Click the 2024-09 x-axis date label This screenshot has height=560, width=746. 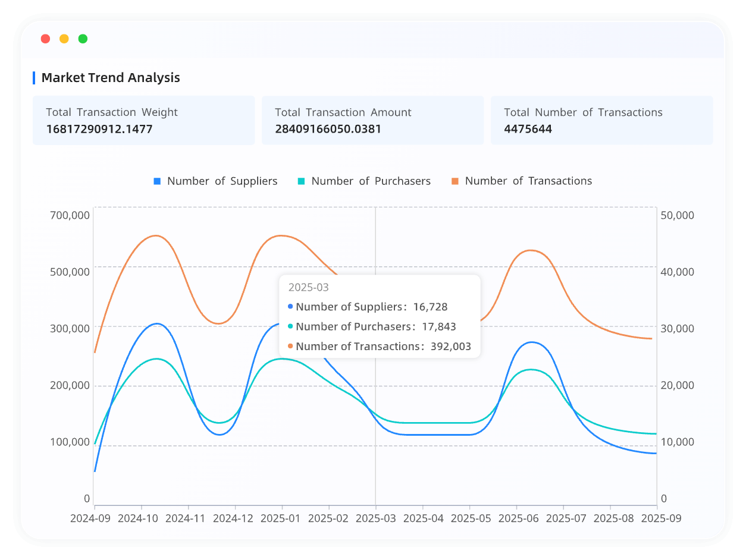tap(90, 518)
